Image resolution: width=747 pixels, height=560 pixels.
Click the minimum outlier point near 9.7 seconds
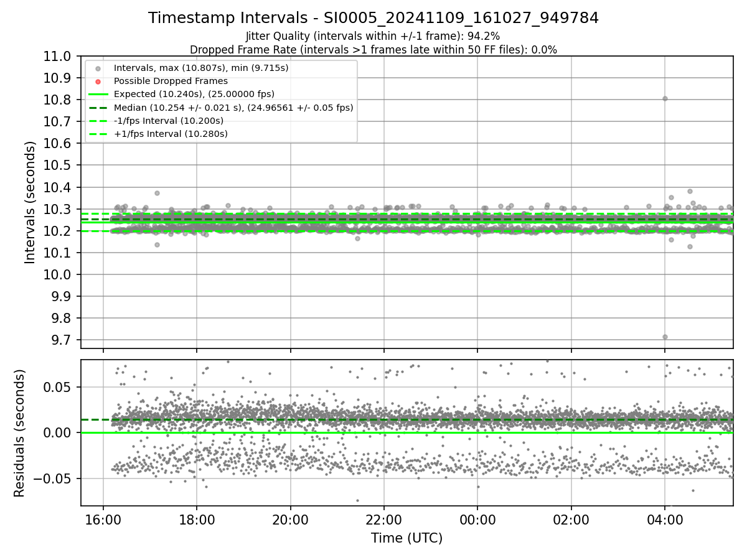665,337
